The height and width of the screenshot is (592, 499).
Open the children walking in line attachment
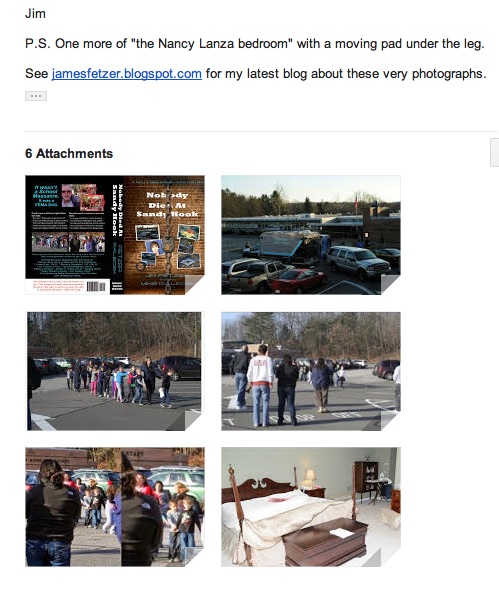[115, 371]
